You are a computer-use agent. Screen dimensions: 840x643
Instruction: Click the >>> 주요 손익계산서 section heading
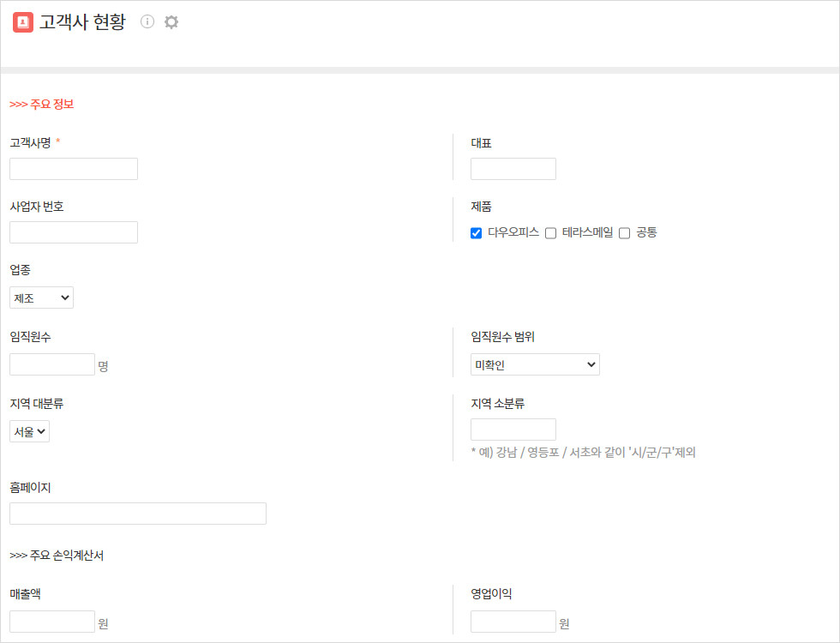pyautogui.click(x=57, y=556)
